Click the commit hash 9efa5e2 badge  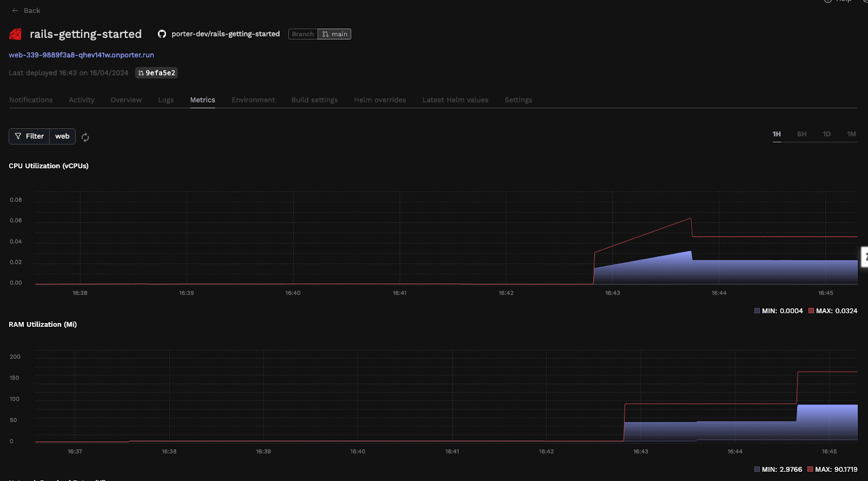[x=156, y=73]
